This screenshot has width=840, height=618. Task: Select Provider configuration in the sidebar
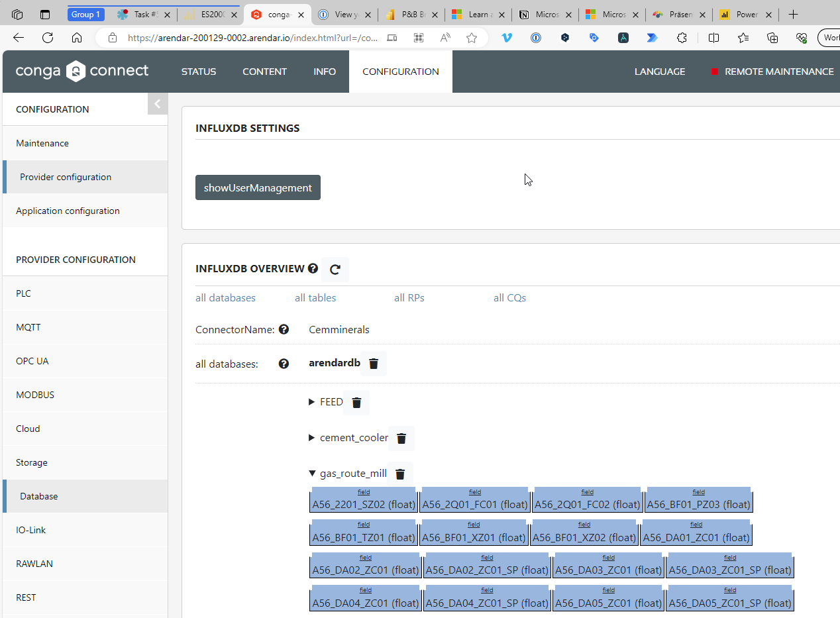coord(85,177)
